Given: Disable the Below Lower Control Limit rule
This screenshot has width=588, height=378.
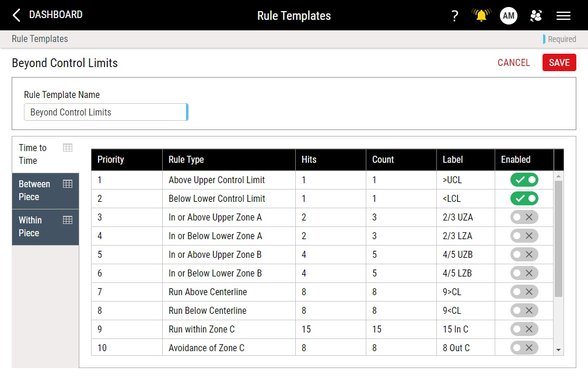Looking at the screenshot, I should pyautogui.click(x=524, y=198).
